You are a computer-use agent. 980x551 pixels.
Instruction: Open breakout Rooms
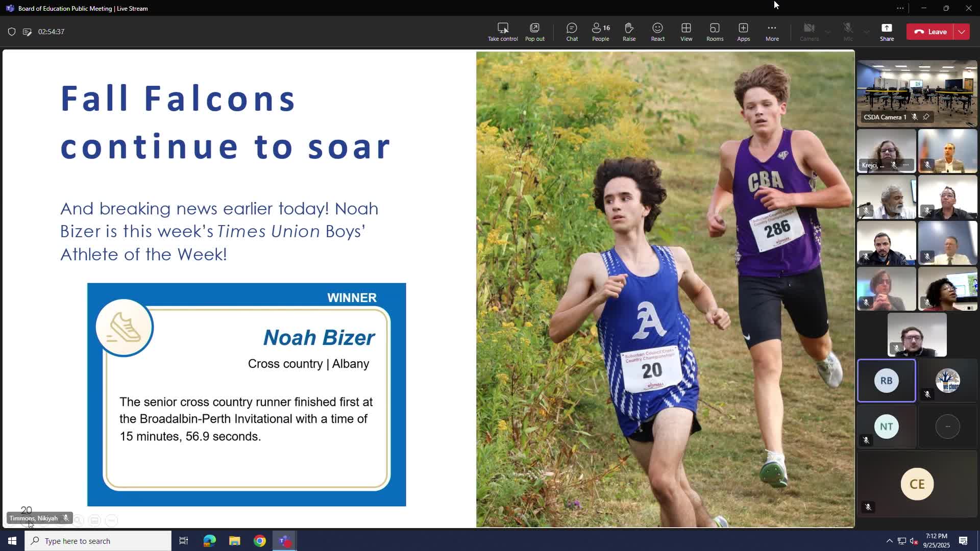(x=715, y=32)
